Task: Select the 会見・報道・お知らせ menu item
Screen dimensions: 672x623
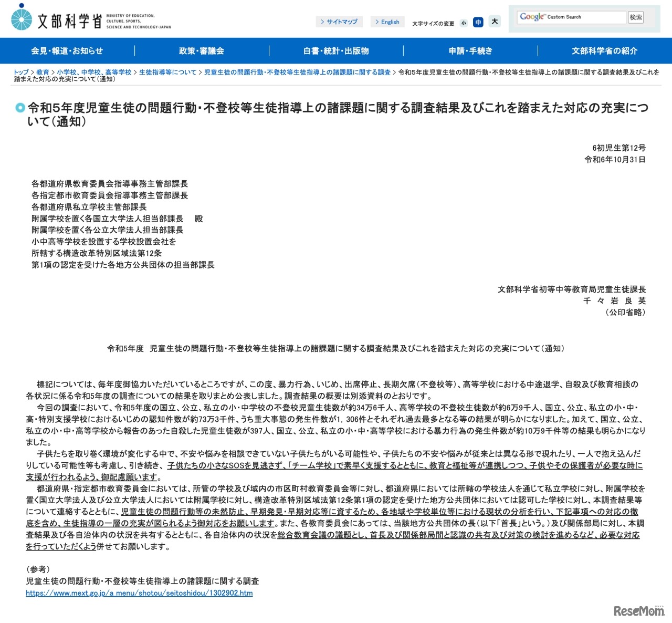Action: pos(67,50)
